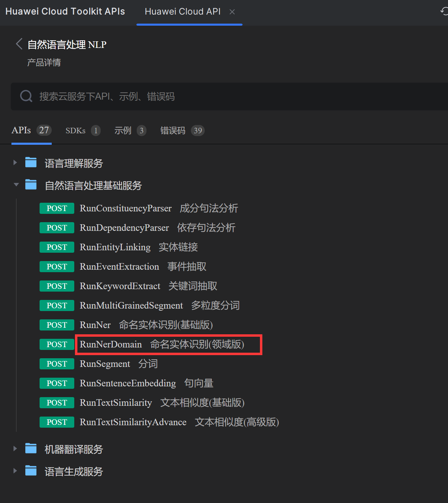Switch to the Huawei Cloud Toolkit APIs tab

pos(65,11)
